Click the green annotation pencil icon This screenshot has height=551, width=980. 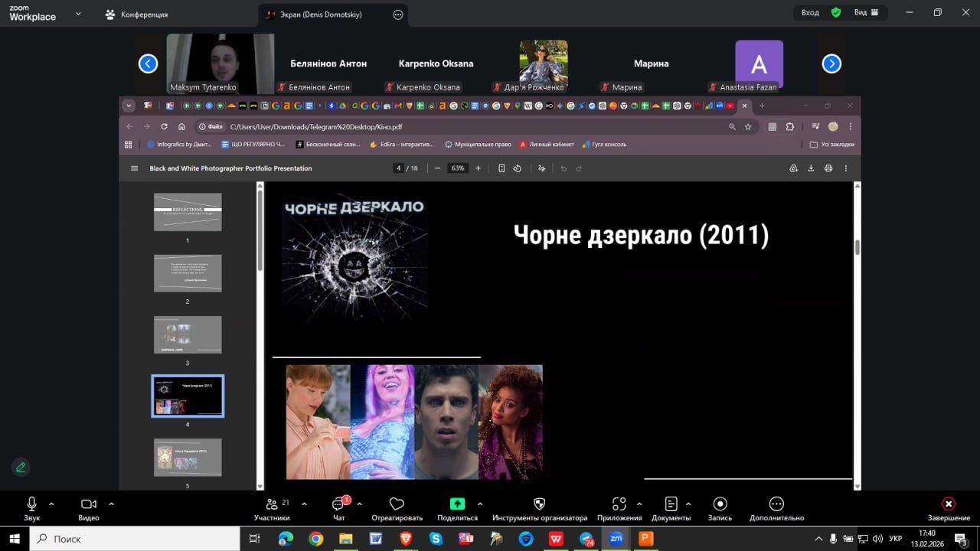coord(21,466)
